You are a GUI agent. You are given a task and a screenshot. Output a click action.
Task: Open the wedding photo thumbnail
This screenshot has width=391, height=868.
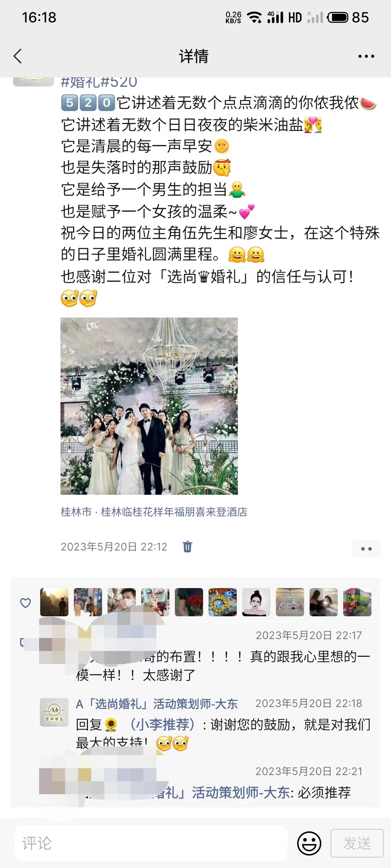pos(149,406)
